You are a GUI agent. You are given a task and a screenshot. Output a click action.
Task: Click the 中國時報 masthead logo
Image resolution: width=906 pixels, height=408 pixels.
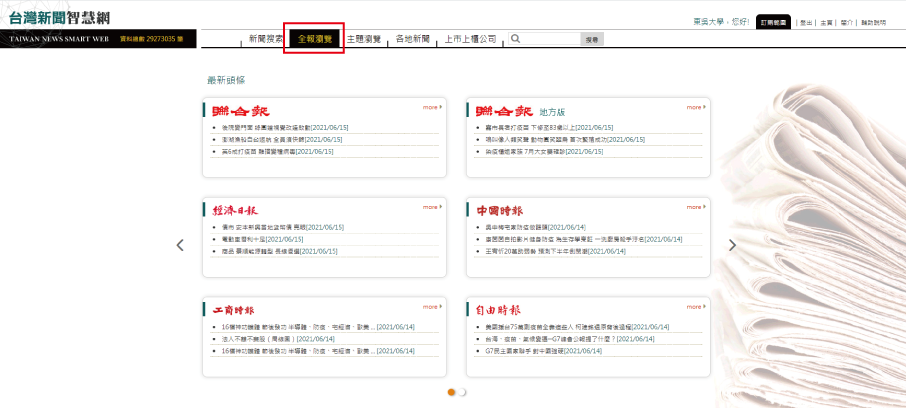coord(500,211)
